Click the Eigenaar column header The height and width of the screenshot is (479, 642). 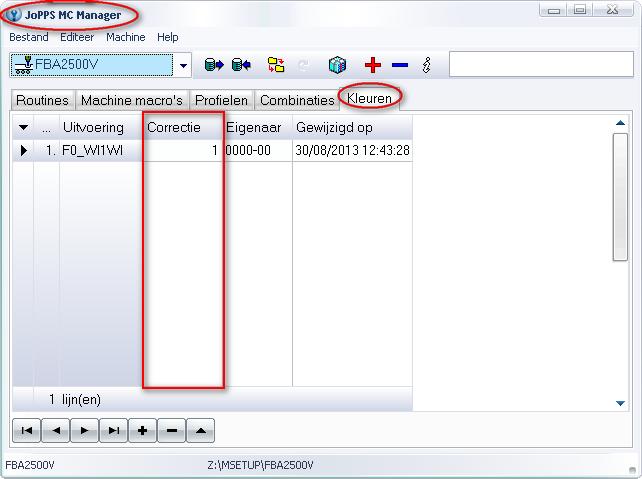click(258, 127)
